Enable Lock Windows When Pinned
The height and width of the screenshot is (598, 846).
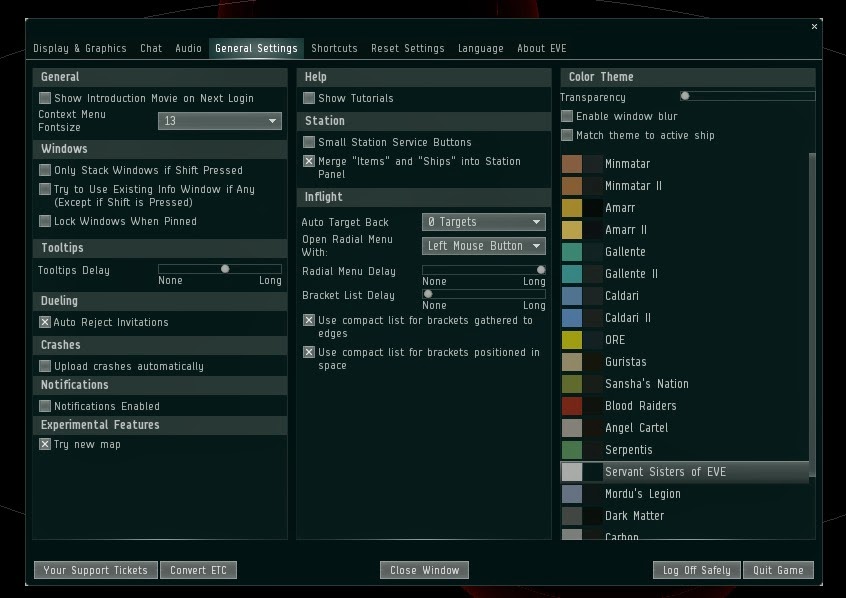tap(45, 221)
